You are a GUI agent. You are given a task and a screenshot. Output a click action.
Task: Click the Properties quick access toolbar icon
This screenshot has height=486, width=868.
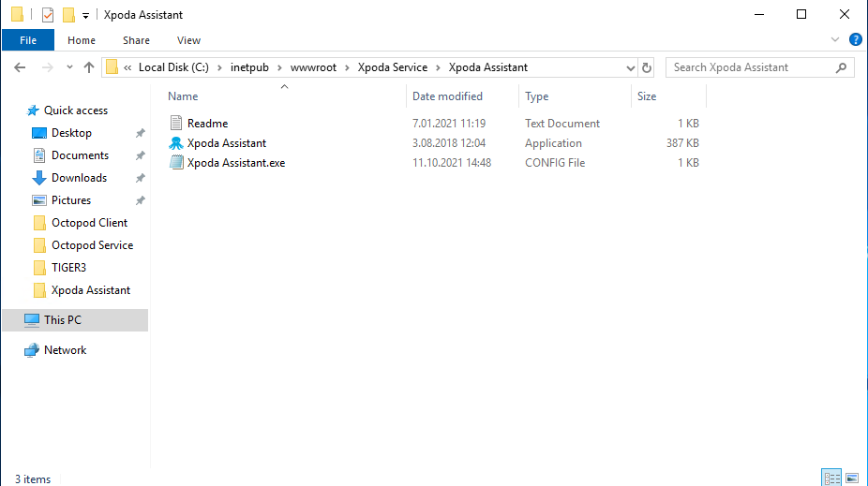point(48,15)
